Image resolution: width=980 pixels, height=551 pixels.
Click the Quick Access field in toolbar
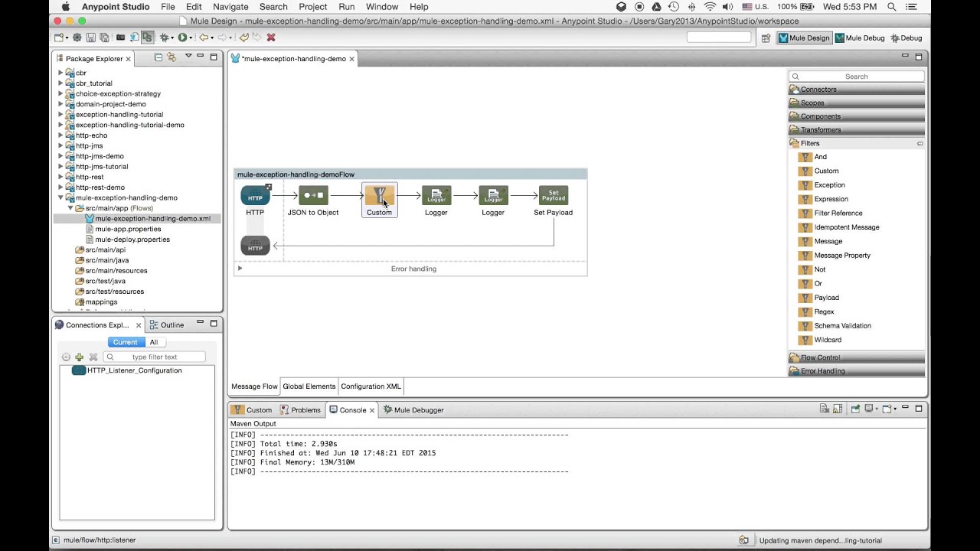[x=719, y=37]
